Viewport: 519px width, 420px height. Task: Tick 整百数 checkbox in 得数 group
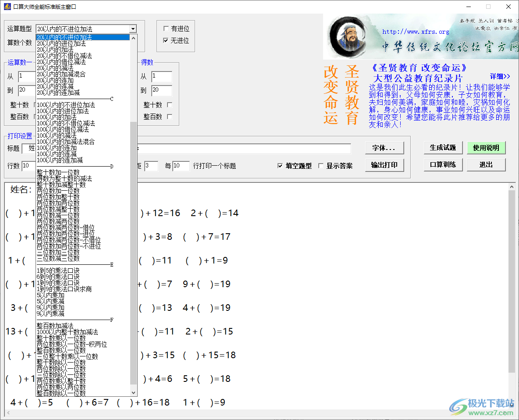coord(170,117)
